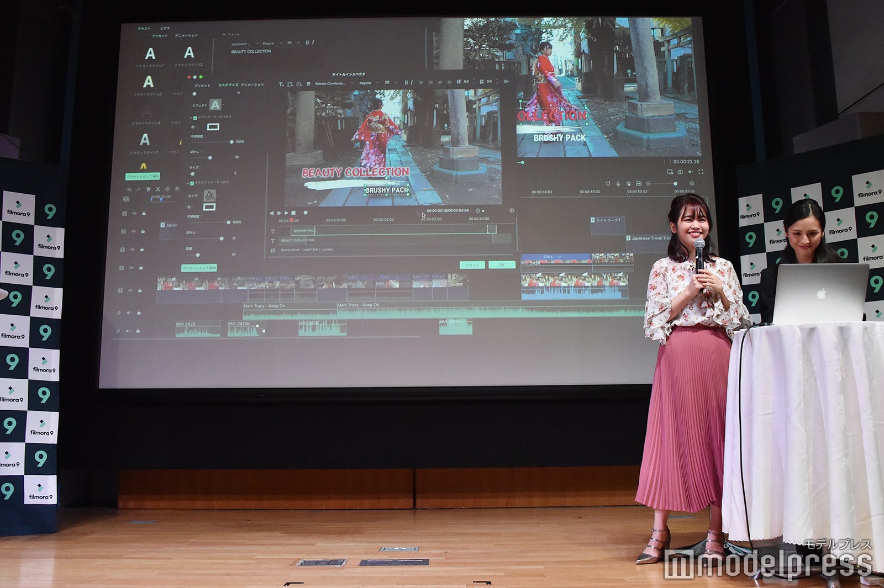This screenshot has height=588, width=884.
Task: Click the screen recording icon in the preview panel
Action: 670,172
